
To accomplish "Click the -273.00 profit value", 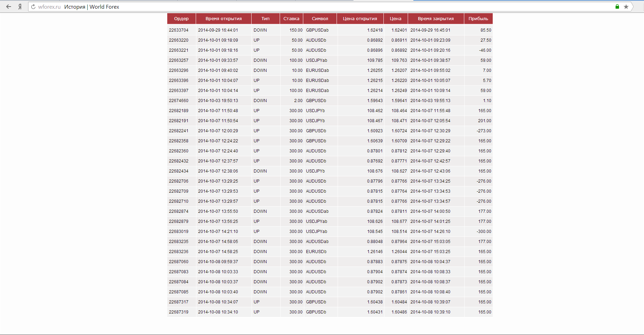I will (484, 131).
